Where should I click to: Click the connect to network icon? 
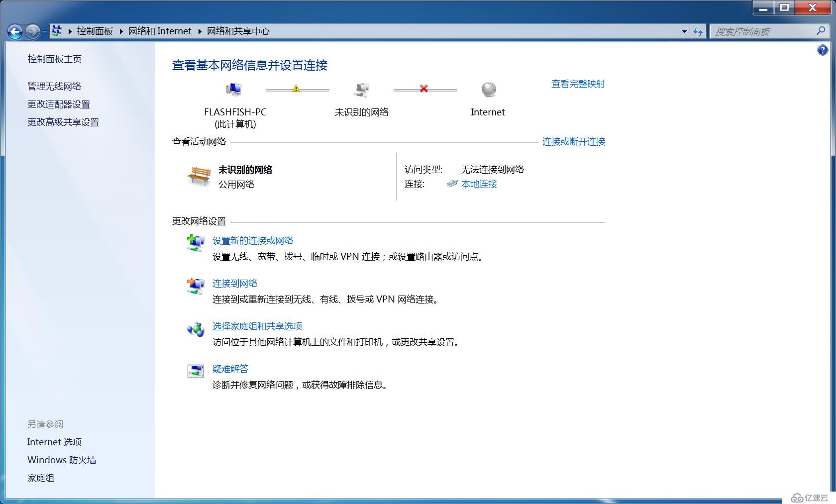coord(196,286)
